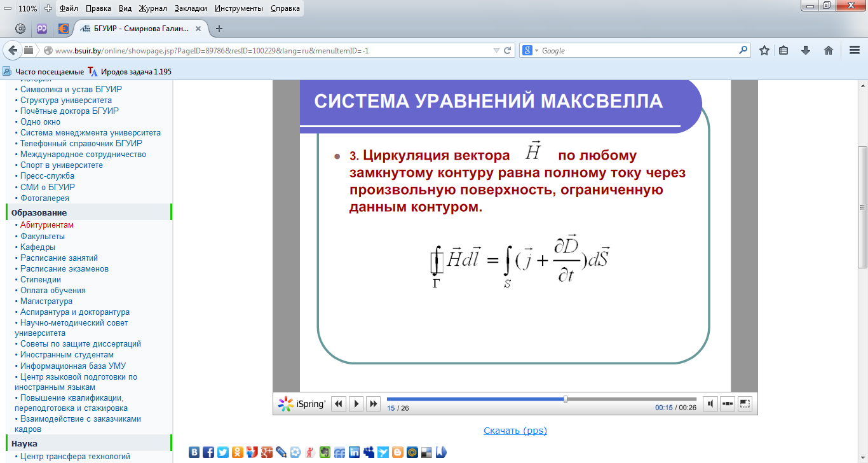Share page via MySpace people icon
The height and width of the screenshot is (463, 868).
click(369, 452)
